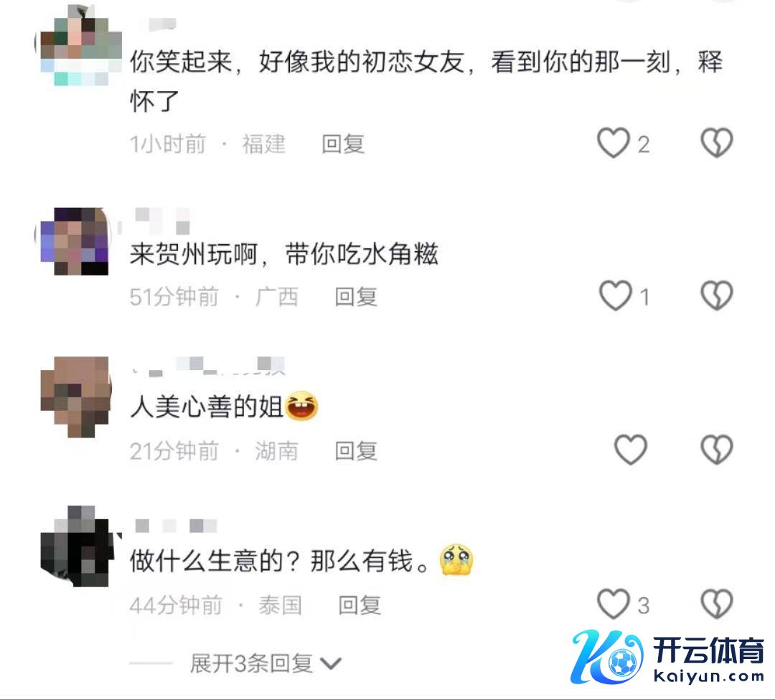Like the Fujian comment about first girlfriend
Screen dimensions: 775x700
click(614, 143)
